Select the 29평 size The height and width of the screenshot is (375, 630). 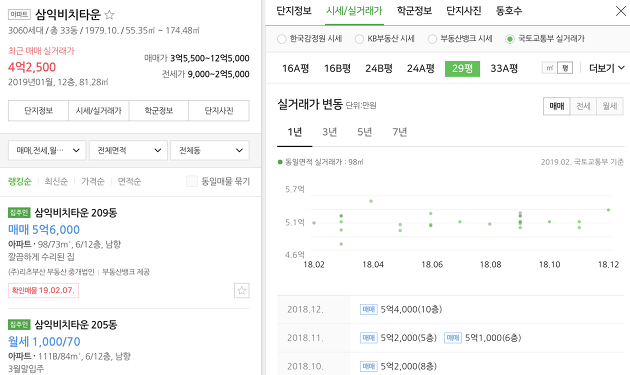point(462,69)
